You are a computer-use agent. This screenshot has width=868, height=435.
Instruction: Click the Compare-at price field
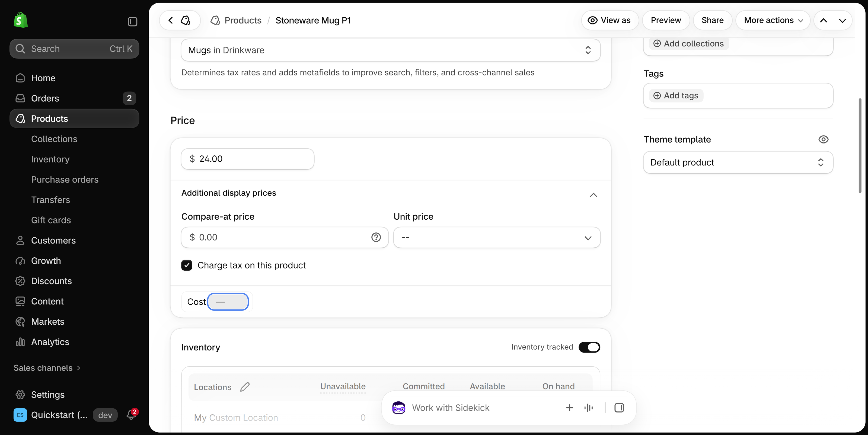(x=285, y=238)
